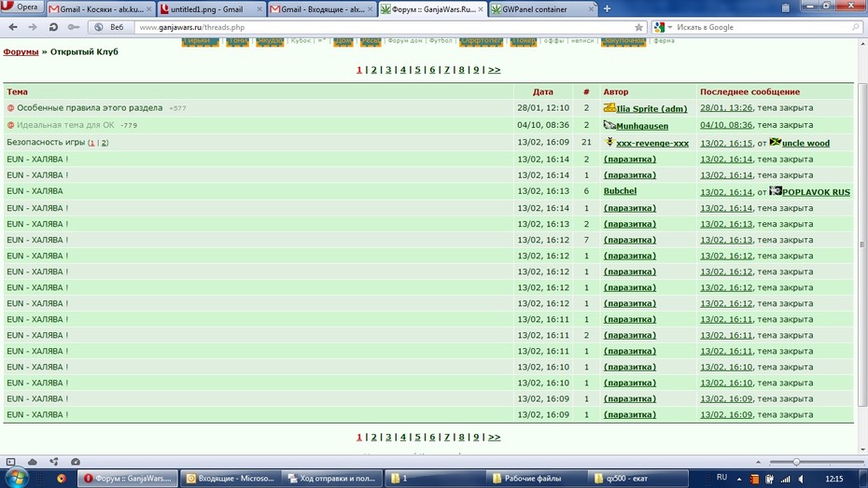Open qx500 - екат folder in taskbar
868x488 pixels.
tap(638, 478)
